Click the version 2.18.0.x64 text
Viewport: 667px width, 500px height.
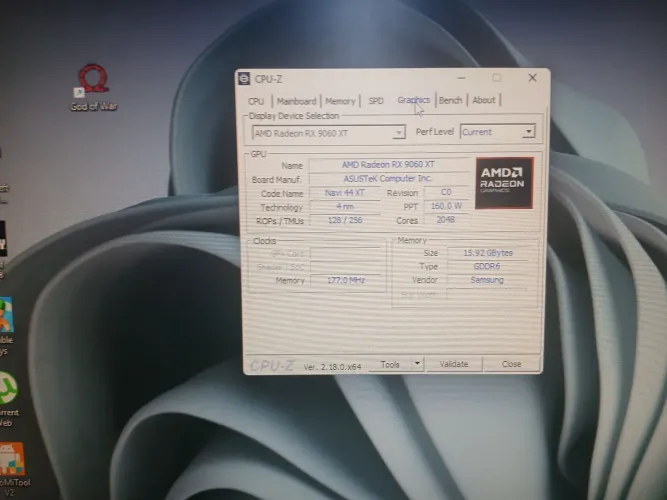332,367
